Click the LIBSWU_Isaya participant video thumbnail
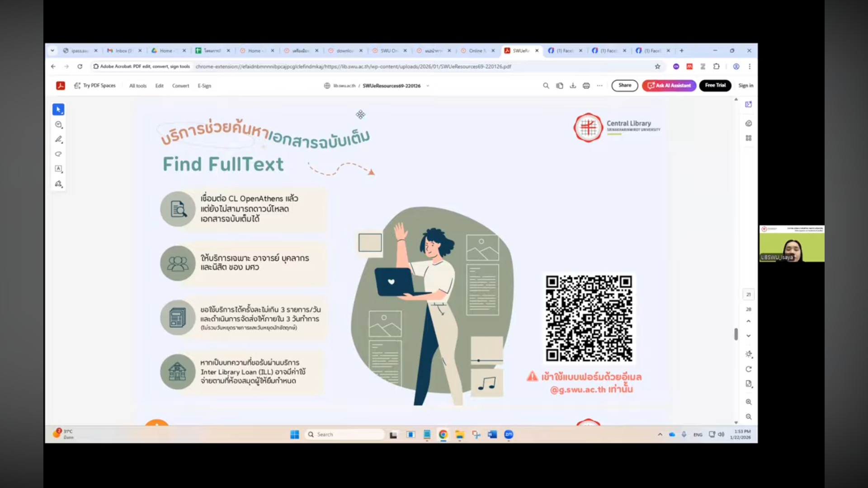The width and height of the screenshot is (868, 488). pyautogui.click(x=792, y=244)
